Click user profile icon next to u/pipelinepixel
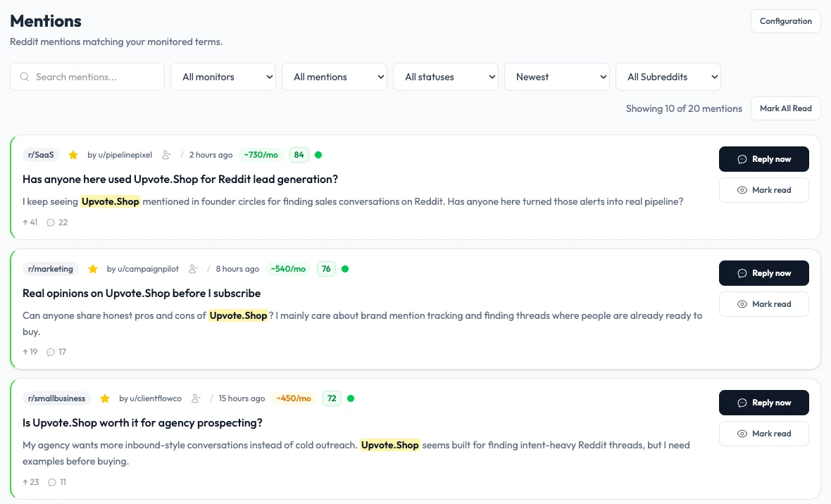The image size is (831, 504). 166,155
